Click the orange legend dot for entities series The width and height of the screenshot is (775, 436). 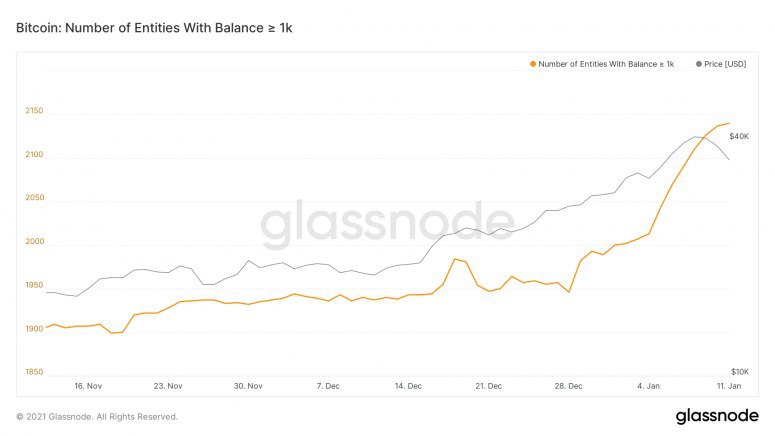coord(533,64)
